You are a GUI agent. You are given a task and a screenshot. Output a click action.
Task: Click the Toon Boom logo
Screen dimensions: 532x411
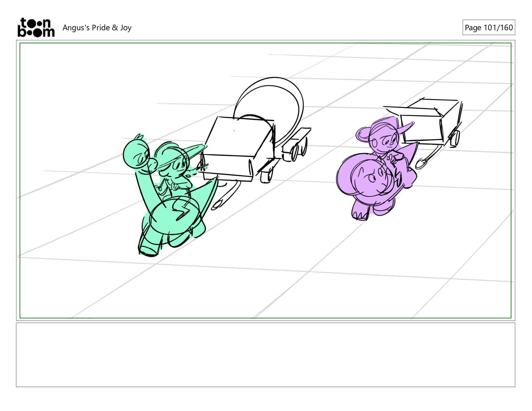(36, 27)
